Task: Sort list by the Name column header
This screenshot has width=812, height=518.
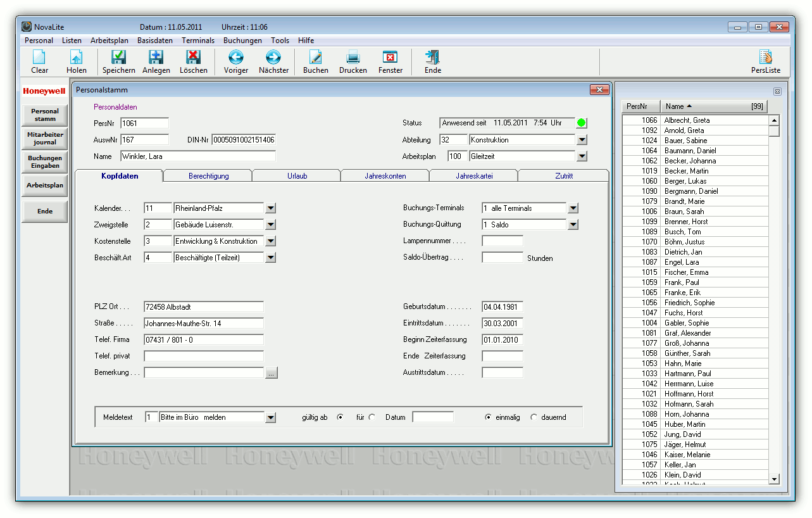Action: click(714, 106)
